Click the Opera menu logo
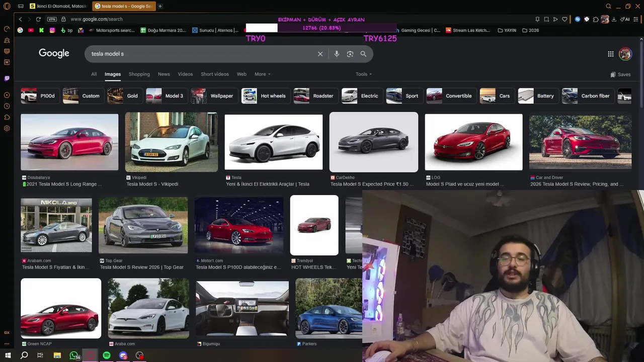Viewport: 644px width, 362px height. [7, 6]
